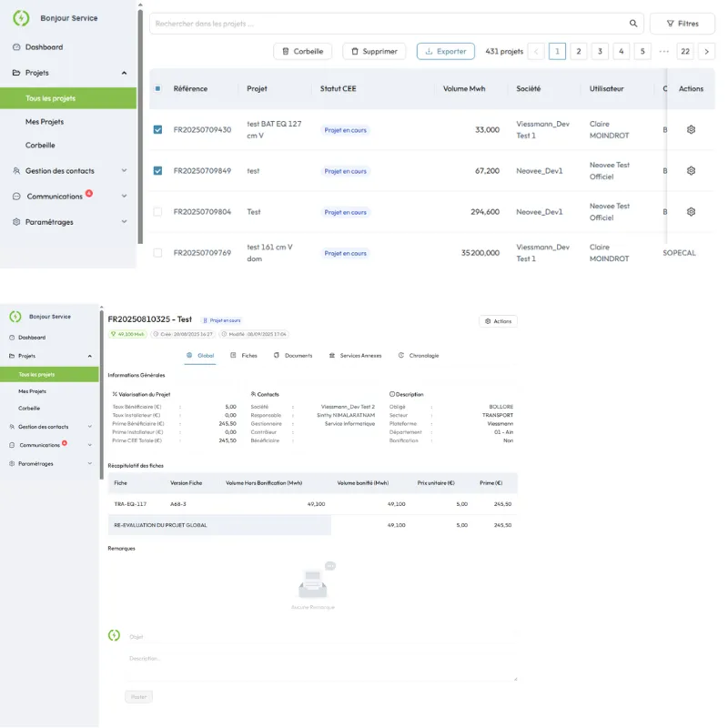728x728 pixels.
Task: Uncheck the FR20250709849 row checkbox
Action: tap(159, 170)
